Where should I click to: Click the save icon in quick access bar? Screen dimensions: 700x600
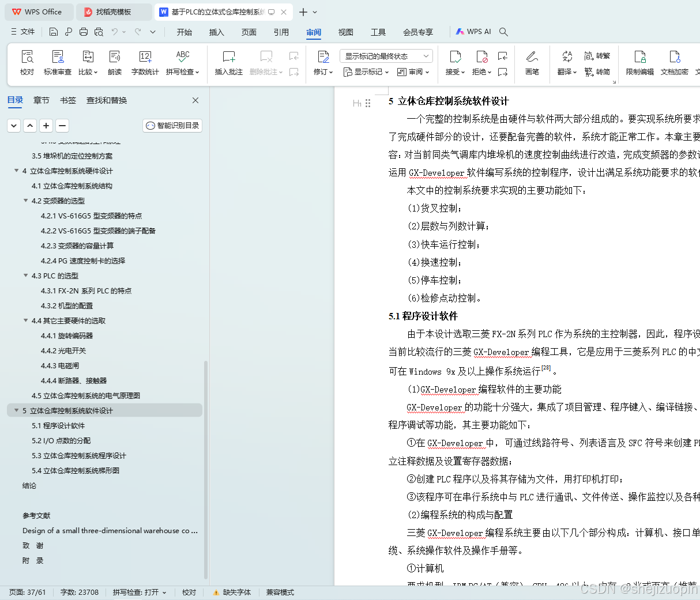pyautogui.click(x=54, y=32)
